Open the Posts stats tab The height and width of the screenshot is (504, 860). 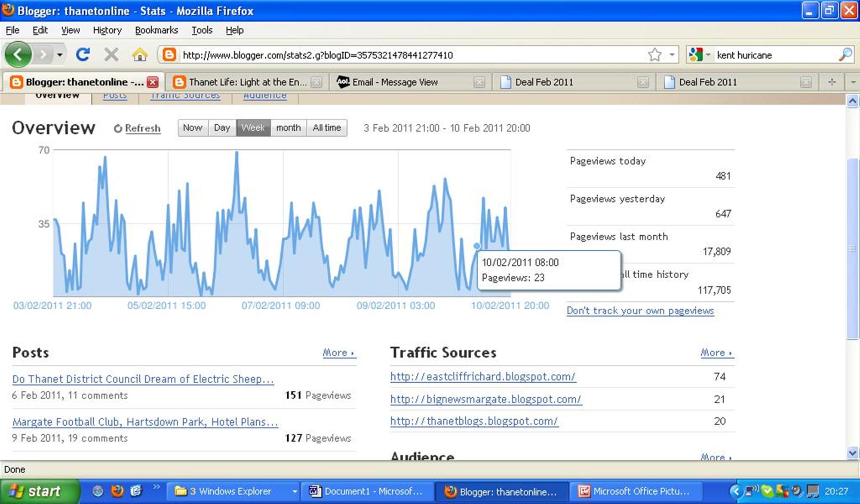click(115, 95)
